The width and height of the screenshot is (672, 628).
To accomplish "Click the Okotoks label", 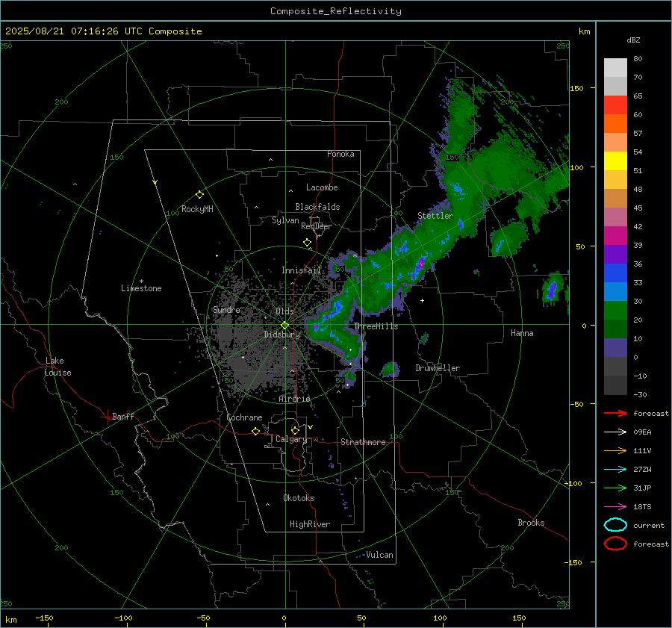I will tap(299, 498).
